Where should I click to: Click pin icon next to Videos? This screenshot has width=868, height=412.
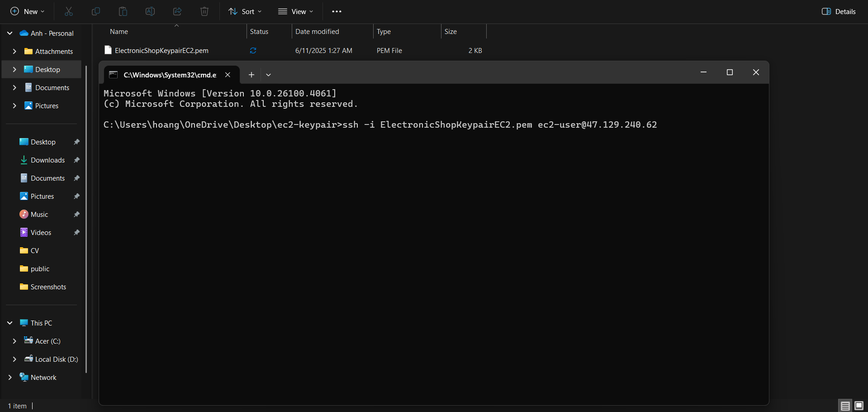[x=77, y=232]
